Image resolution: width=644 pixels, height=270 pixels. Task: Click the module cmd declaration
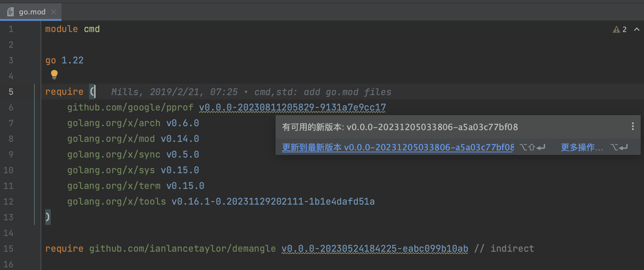(x=72, y=29)
